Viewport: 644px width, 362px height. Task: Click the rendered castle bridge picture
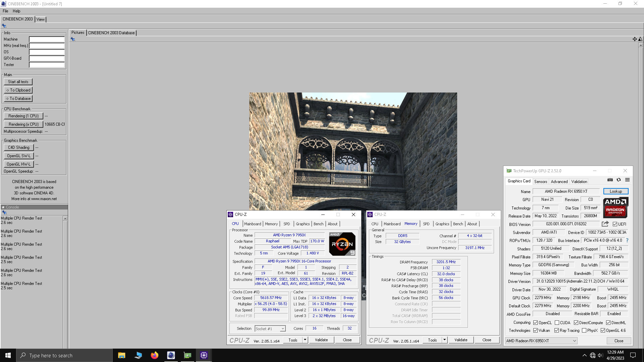[x=353, y=151]
